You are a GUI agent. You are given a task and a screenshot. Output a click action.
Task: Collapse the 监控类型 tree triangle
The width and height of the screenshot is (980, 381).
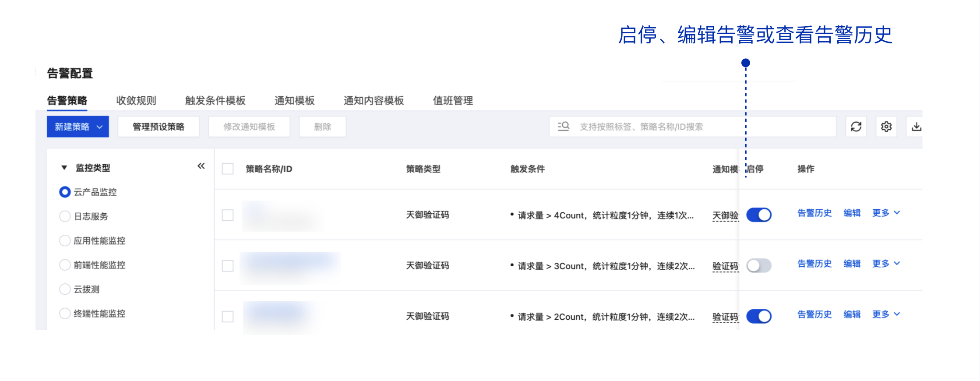coord(64,168)
